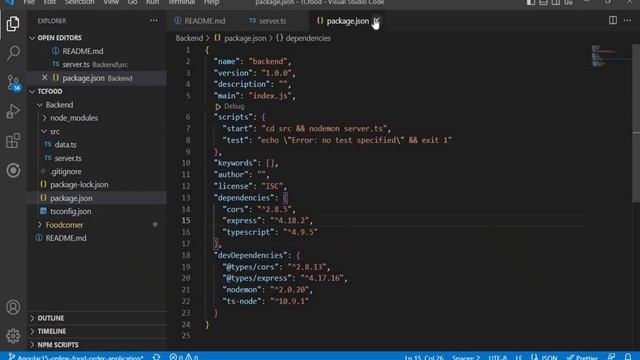Screen dimensions: 640x360
Task: Open Run and Debug view icon
Action: pos(13,111)
